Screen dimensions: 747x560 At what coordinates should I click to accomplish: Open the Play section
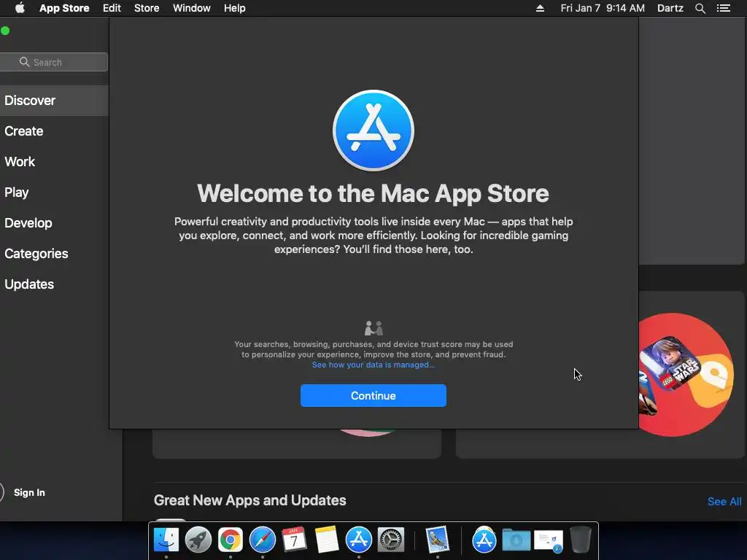[17, 192]
